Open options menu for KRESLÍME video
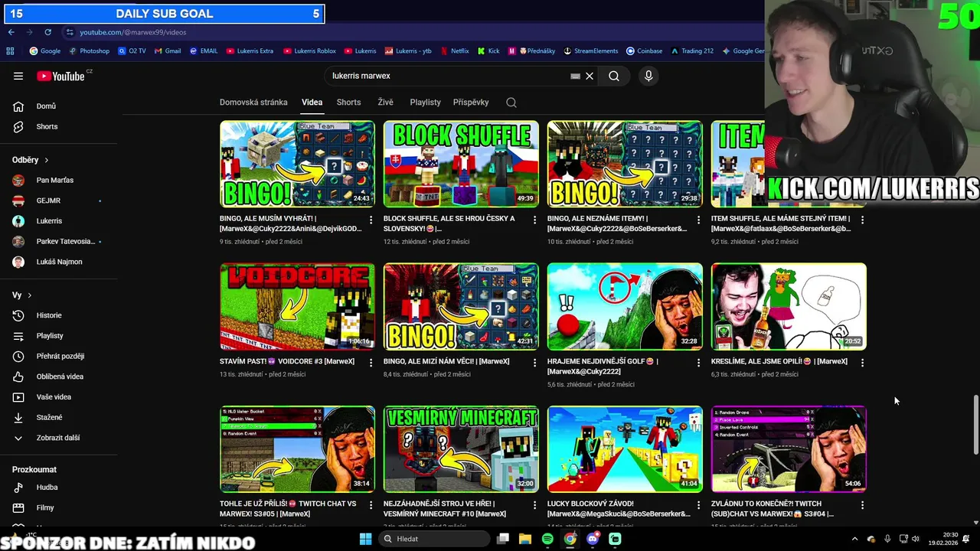 [x=863, y=363]
